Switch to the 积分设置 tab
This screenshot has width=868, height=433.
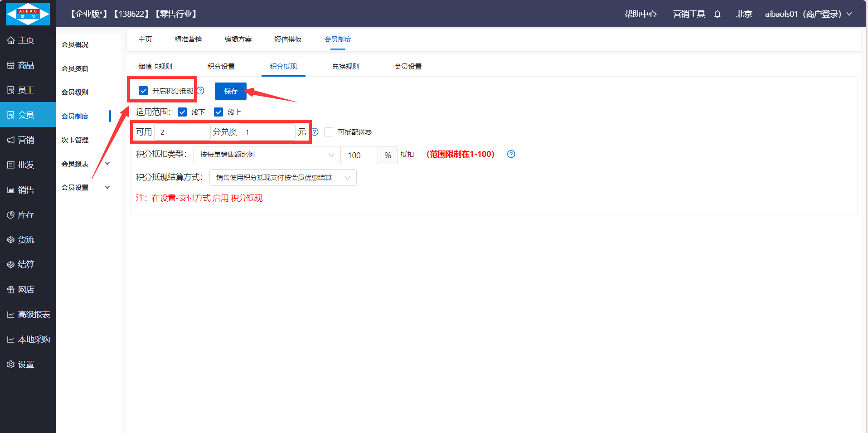221,67
